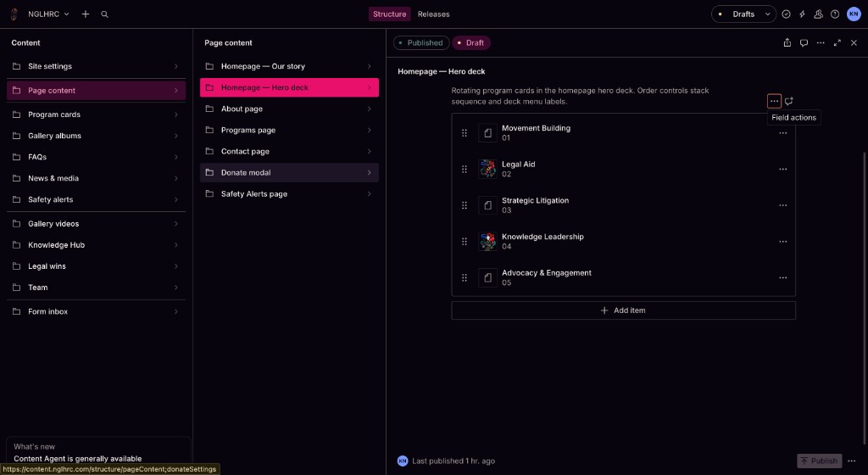Close the document pane with X
Screen dimensions: 868x475
tap(854, 42)
